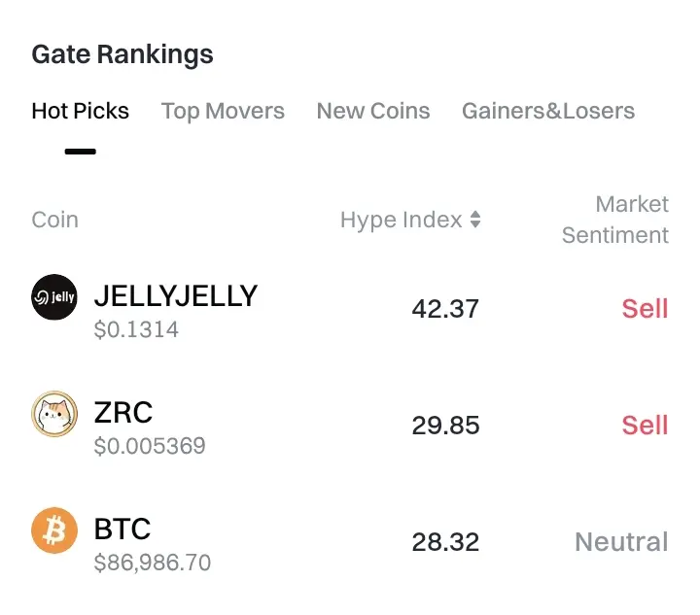
Task: Select the Hot Picks tab
Action: click(80, 111)
